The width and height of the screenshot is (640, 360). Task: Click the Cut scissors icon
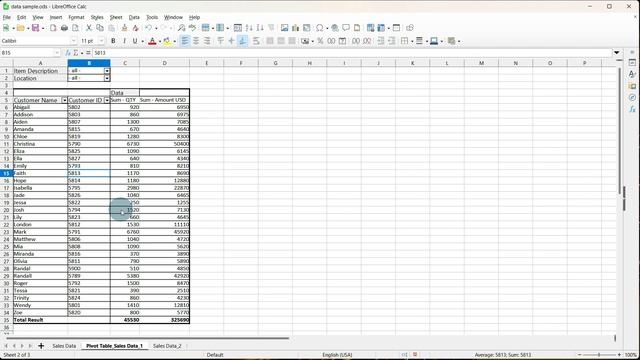coord(89,28)
